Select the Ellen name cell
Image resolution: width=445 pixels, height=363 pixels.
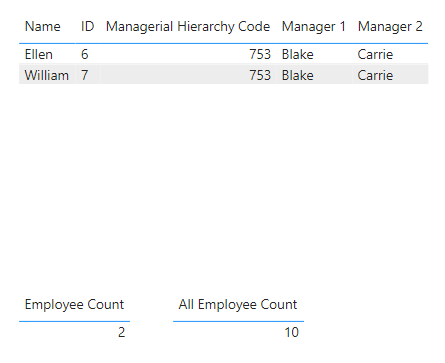[x=39, y=54]
